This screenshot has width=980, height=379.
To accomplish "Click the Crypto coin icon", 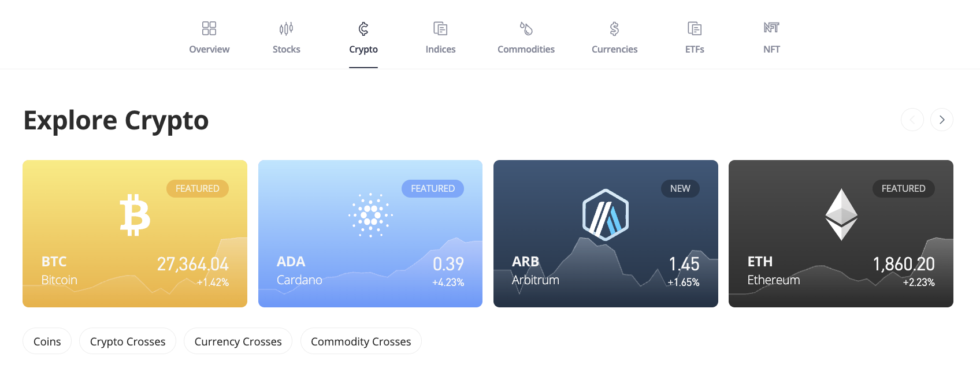I will pos(363,28).
